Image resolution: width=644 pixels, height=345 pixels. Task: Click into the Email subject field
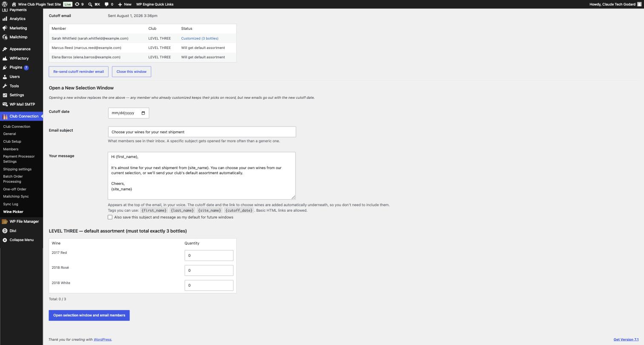tap(202, 132)
